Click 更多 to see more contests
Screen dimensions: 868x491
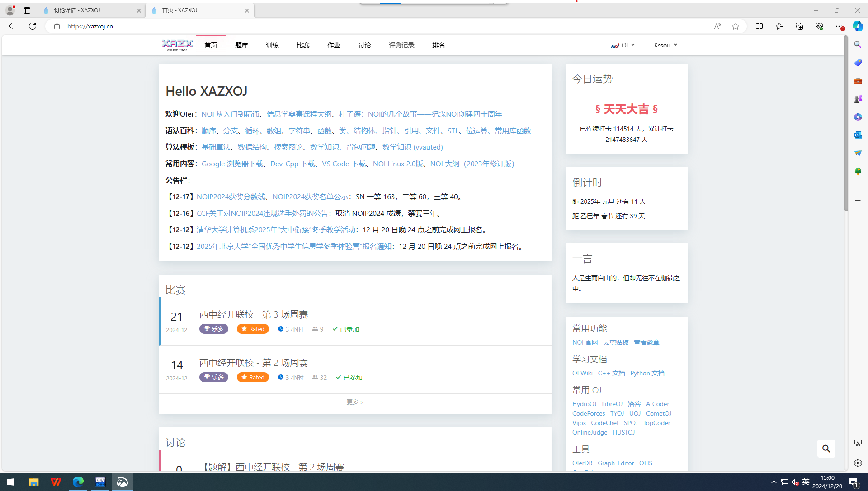355,402
